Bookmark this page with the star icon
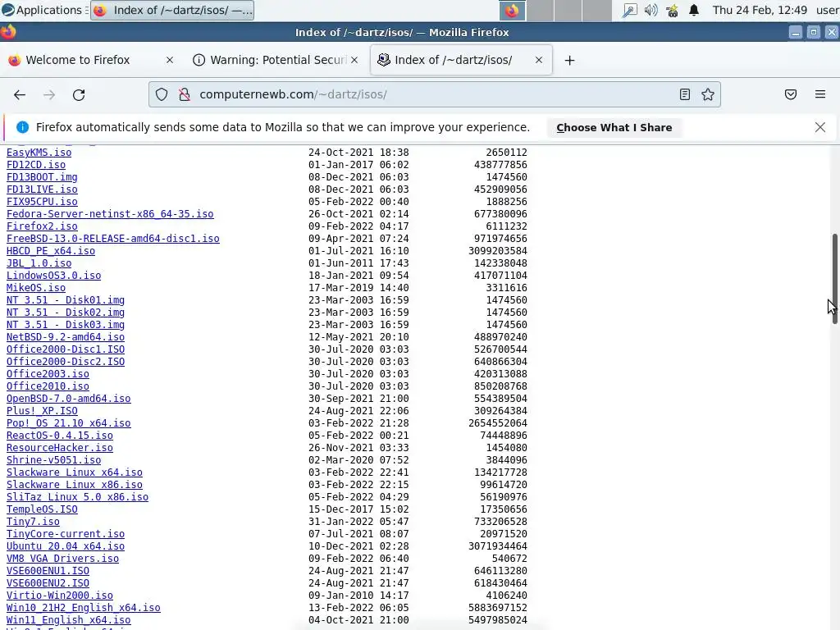This screenshot has height=630, width=840. coord(708,95)
